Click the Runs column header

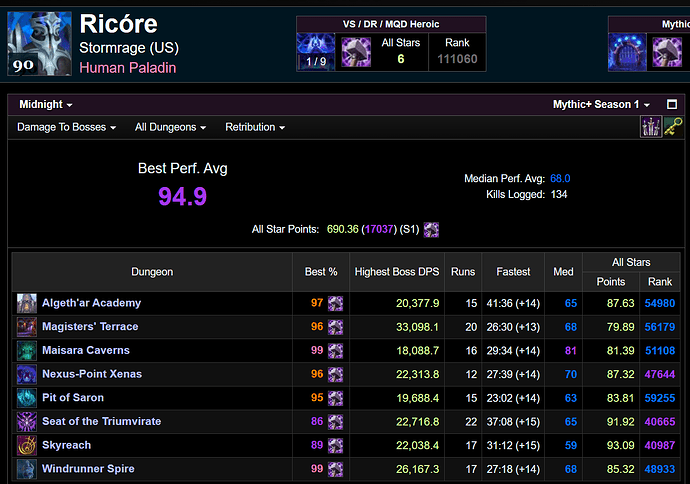click(463, 272)
